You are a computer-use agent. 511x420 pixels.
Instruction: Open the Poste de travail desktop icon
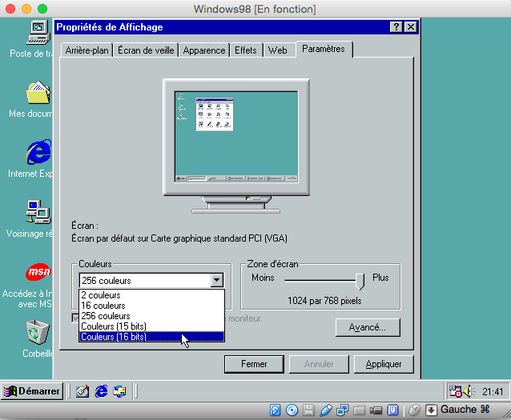click(38, 33)
